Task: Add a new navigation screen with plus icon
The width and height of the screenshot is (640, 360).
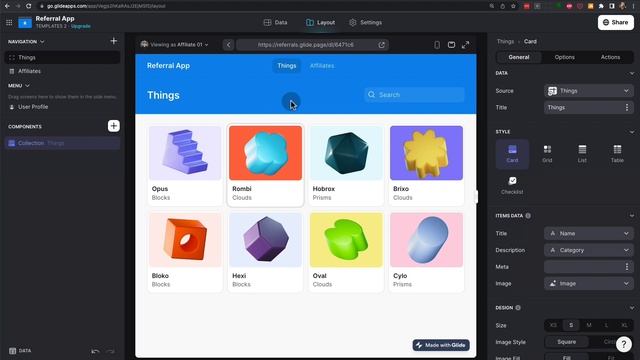Action: [113, 41]
